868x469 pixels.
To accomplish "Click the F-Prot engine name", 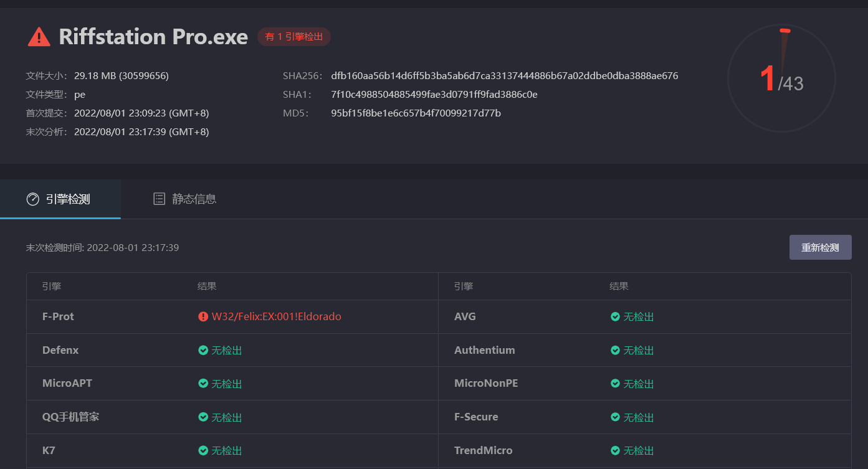I will [58, 316].
